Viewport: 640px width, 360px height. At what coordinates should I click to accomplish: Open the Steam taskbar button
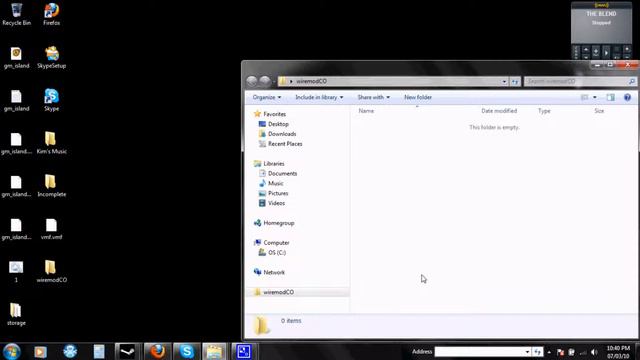click(127, 351)
